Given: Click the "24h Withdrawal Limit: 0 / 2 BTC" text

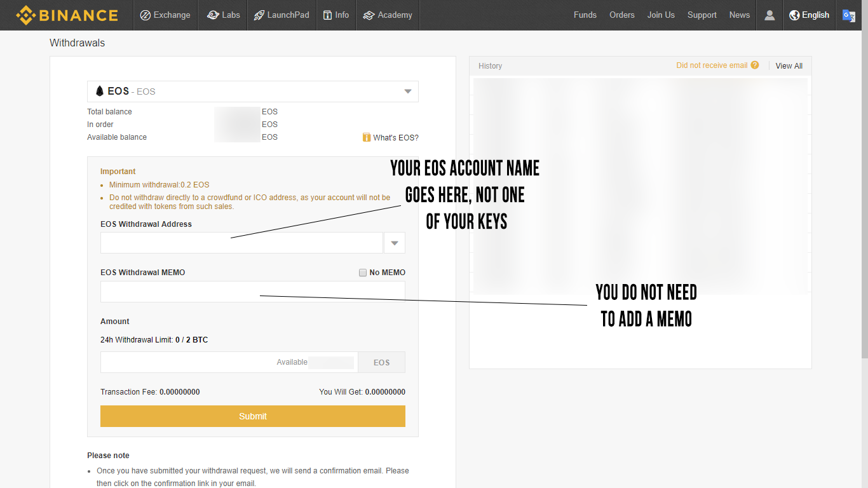Looking at the screenshot, I should (x=154, y=340).
